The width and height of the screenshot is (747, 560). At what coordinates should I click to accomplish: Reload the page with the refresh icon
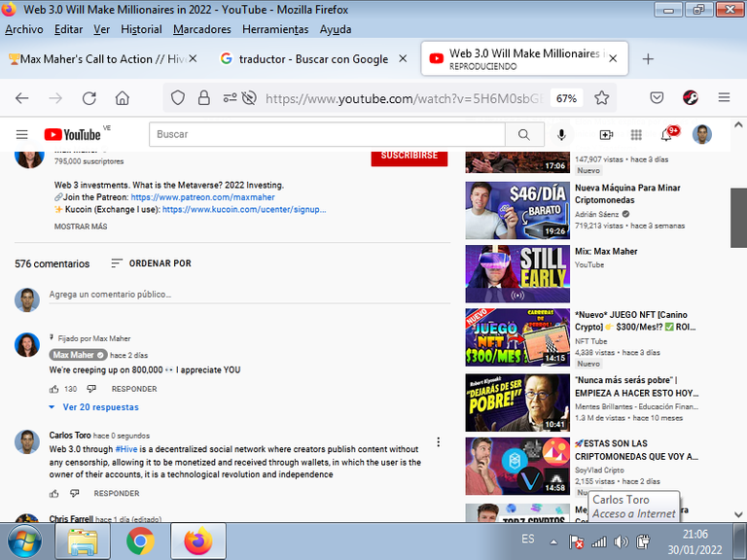[x=89, y=98]
